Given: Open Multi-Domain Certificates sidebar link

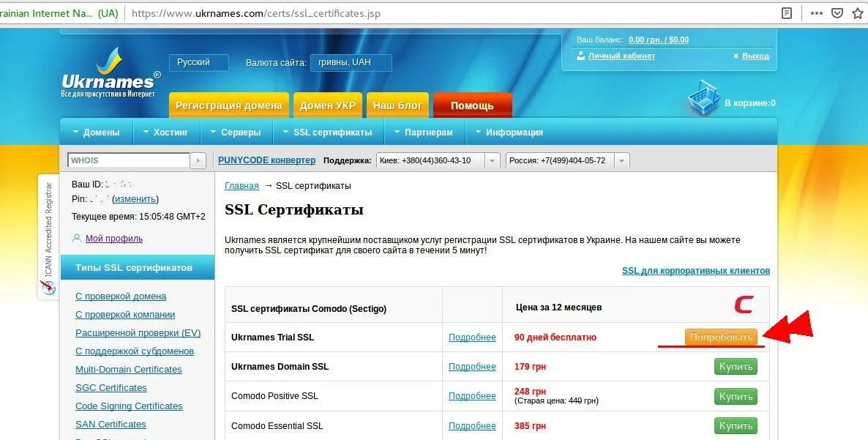Looking at the screenshot, I should coord(128,369).
